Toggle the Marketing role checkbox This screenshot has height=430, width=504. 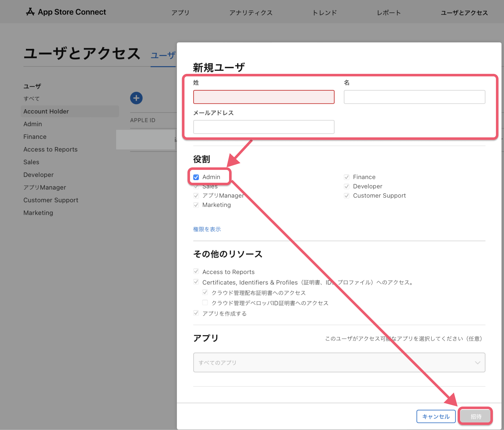(x=196, y=205)
